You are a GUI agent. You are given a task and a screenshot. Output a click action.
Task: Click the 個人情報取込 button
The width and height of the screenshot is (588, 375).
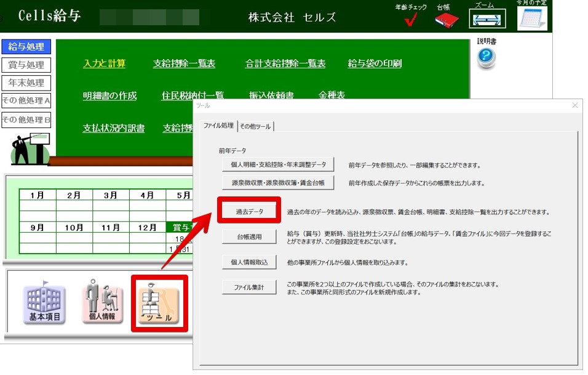pos(249,262)
